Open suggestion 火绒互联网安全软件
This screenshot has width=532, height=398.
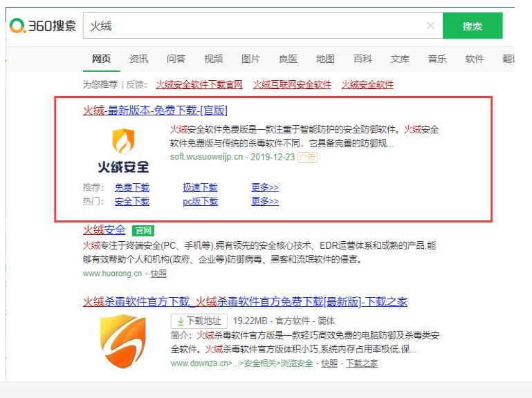[x=292, y=84]
